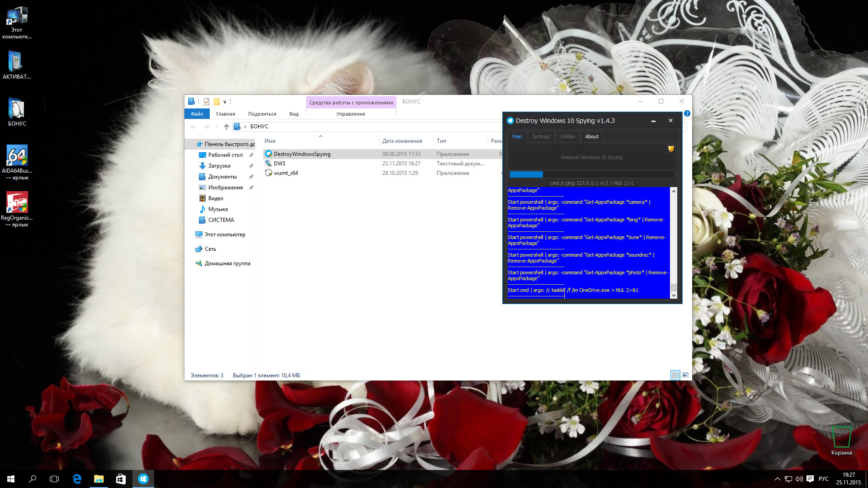Screen dimensions: 868x488
Task: Open the Управление ribbon tab
Action: (351, 114)
